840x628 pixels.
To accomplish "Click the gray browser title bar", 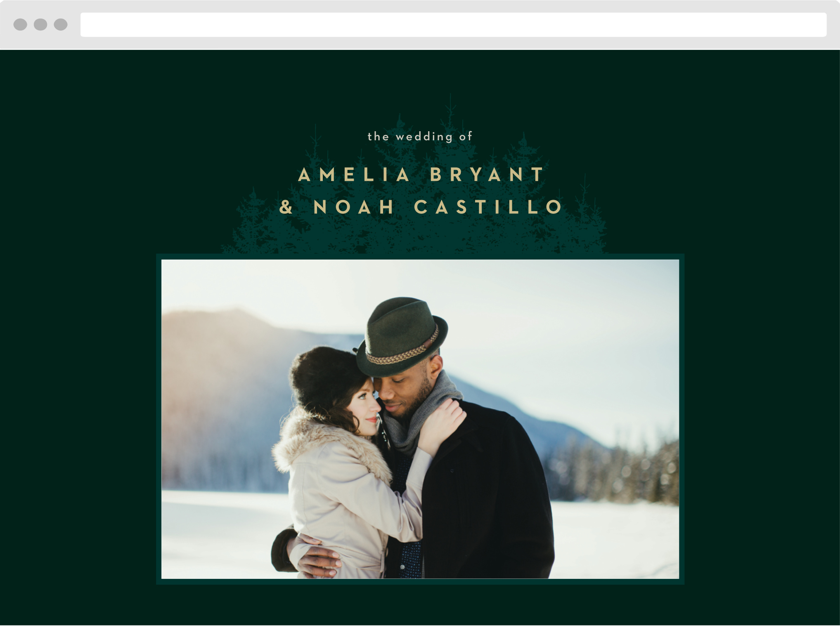I will pos(420,6).
